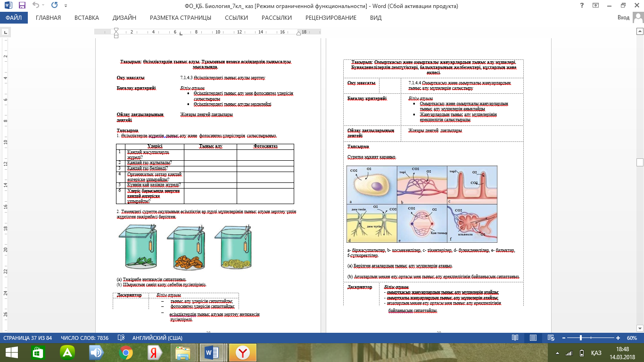Click the Word taskbar button
Image resolution: width=644 pixels, height=362 pixels.
tap(211, 353)
